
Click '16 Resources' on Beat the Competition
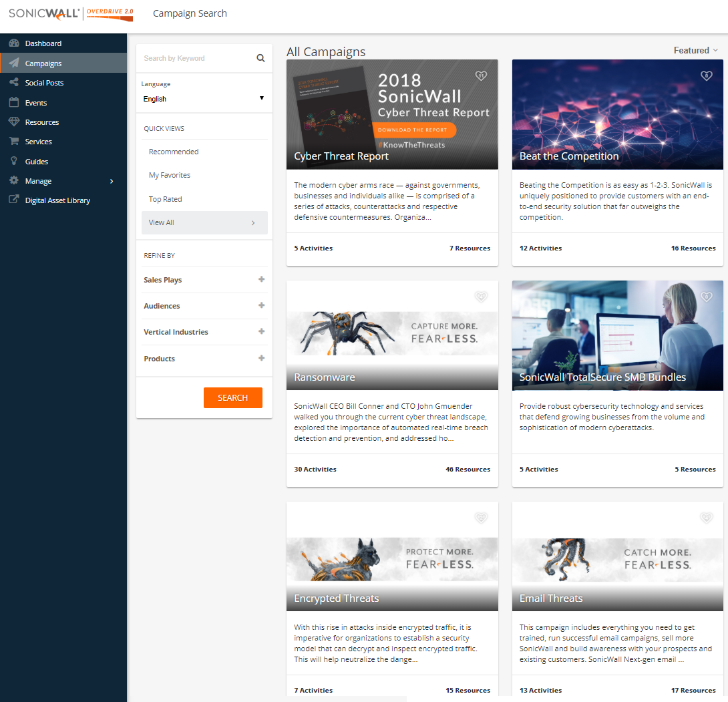[693, 248]
